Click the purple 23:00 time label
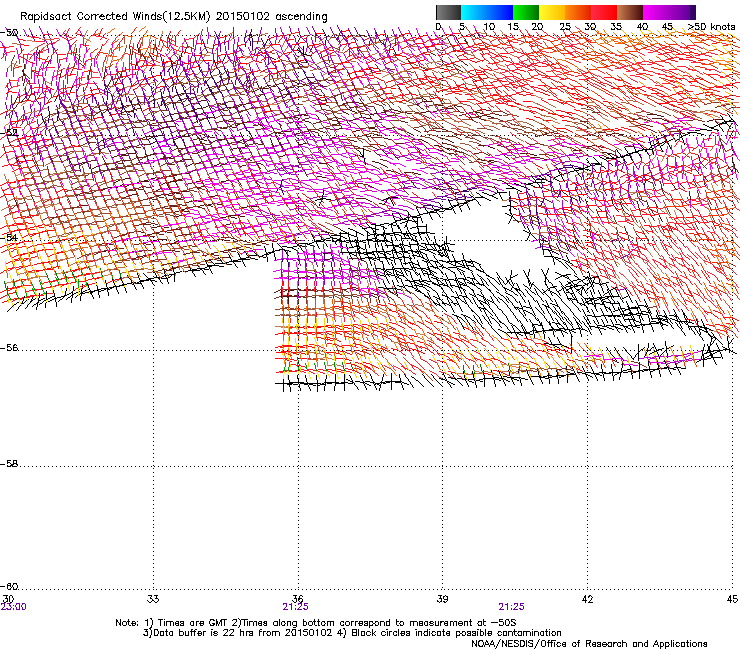740x650 pixels. [x=14, y=607]
